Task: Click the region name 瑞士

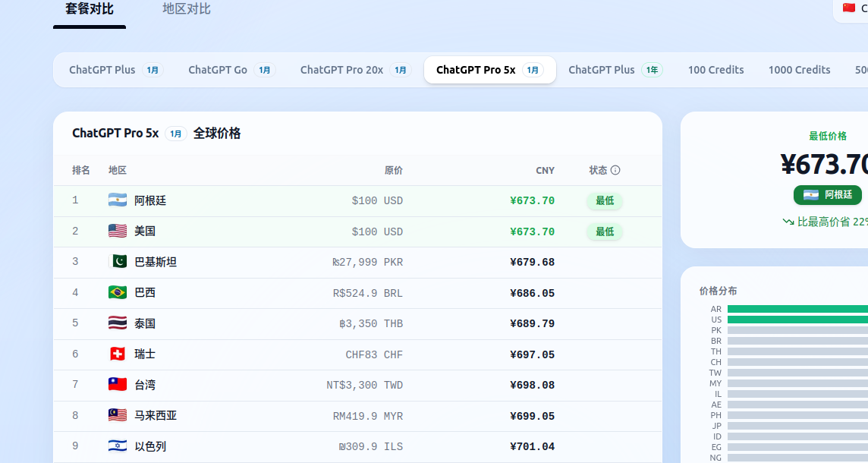Action: 145,354
